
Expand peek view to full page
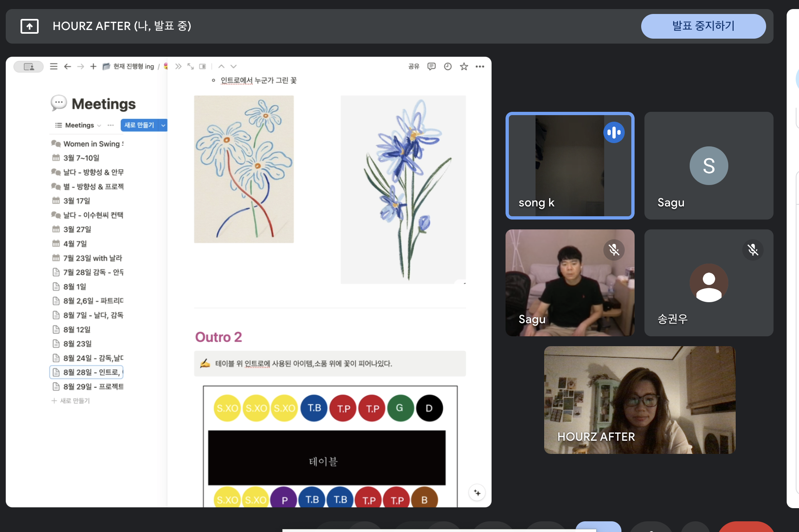tap(191, 67)
